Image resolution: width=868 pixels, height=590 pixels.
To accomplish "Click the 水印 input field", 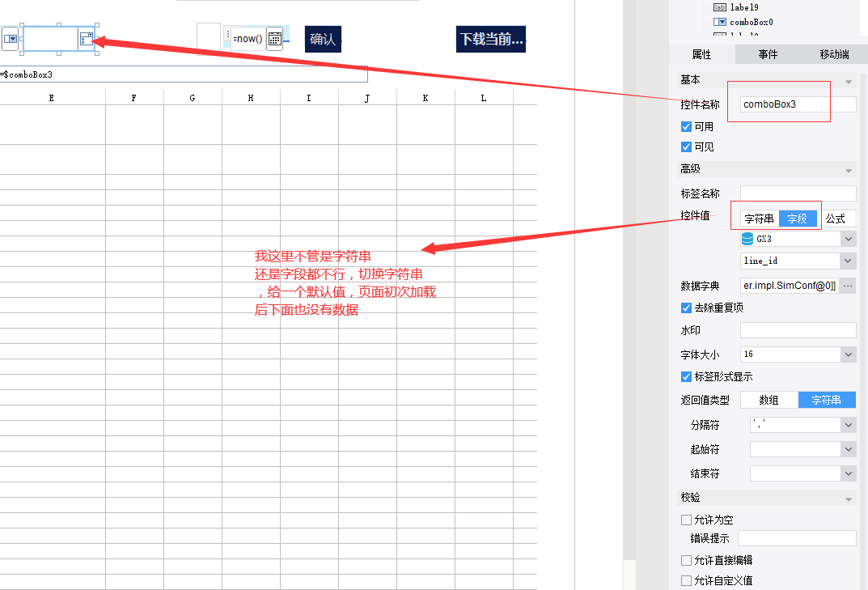I will pyautogui.click(x=798, y=330).
